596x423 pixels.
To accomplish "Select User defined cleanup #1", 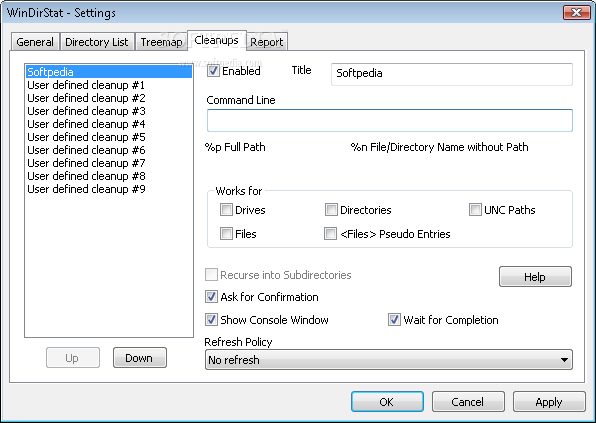I will 109,85.
